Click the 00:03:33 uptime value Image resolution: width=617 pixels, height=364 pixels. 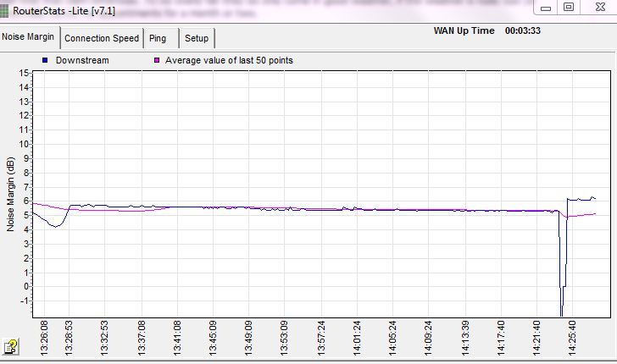point(523,30)
